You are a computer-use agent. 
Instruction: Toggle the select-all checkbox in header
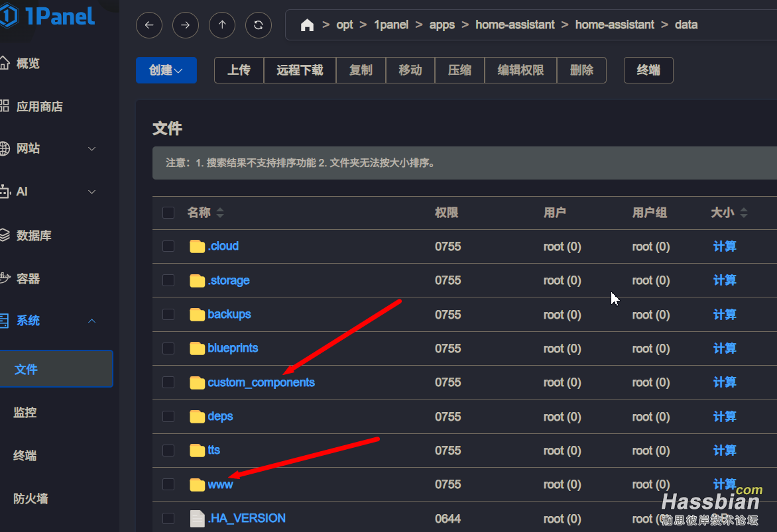(x=168, y=213)
